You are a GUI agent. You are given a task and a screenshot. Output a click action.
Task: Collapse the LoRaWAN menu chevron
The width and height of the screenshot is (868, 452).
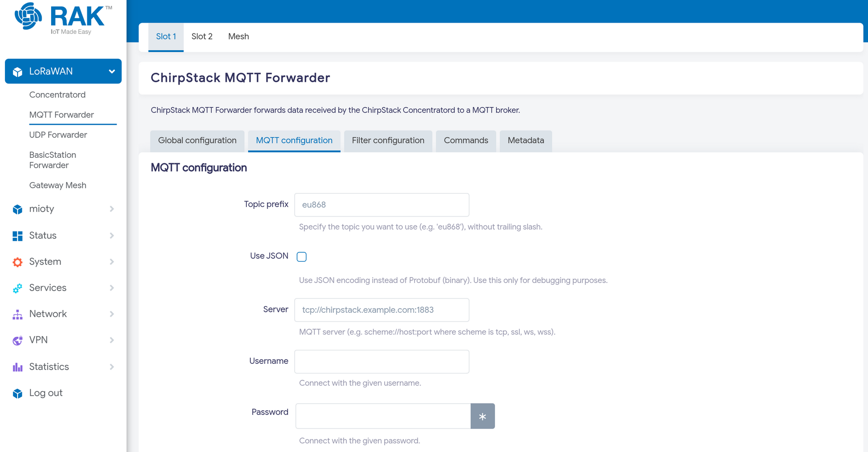click(x=112, y=71)
